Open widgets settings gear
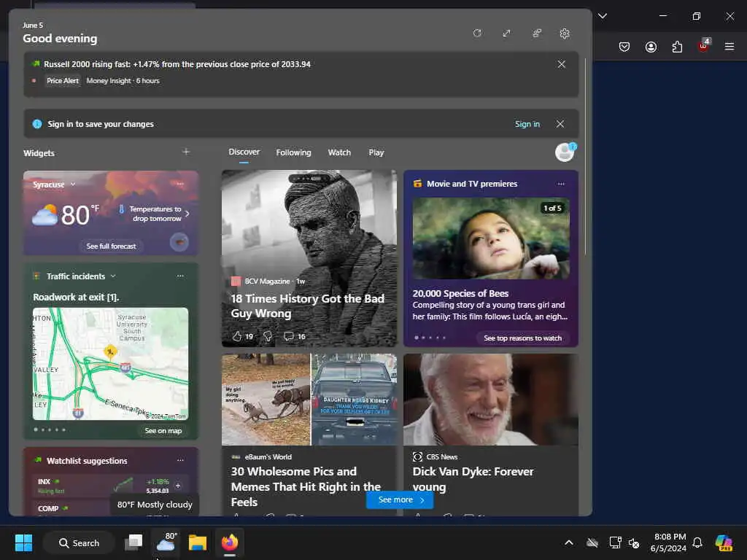This screenshot has height=560, width=747. click(x=565, y=34)
